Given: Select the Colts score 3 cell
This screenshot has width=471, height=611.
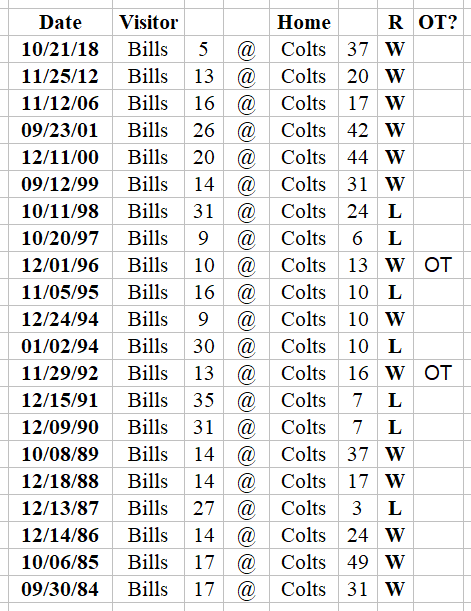Looking at the screenshot, I should click(358, 508).
